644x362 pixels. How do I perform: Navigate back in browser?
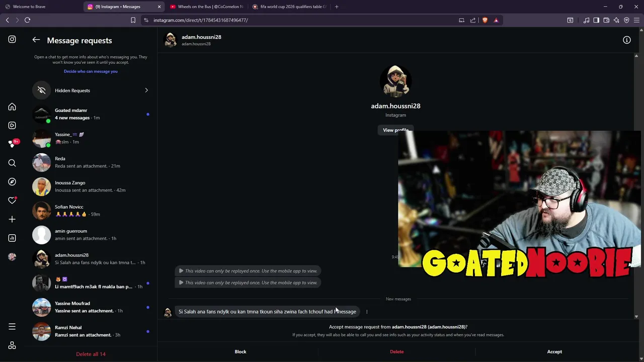pos(7,20)
